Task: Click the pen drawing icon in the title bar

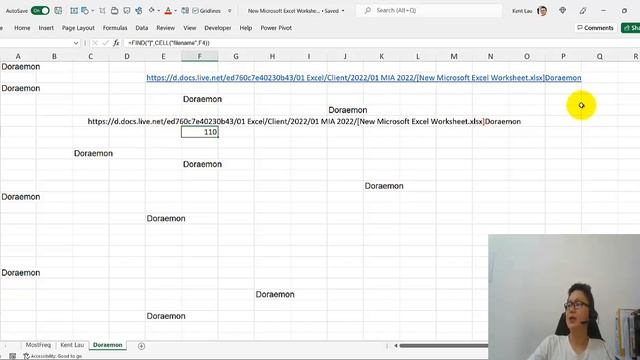Action: coord(583,11)
